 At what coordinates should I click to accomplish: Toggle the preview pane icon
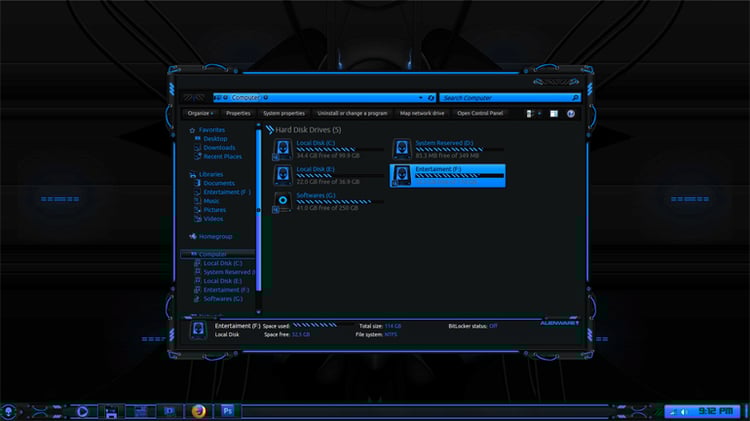(553, 114)
